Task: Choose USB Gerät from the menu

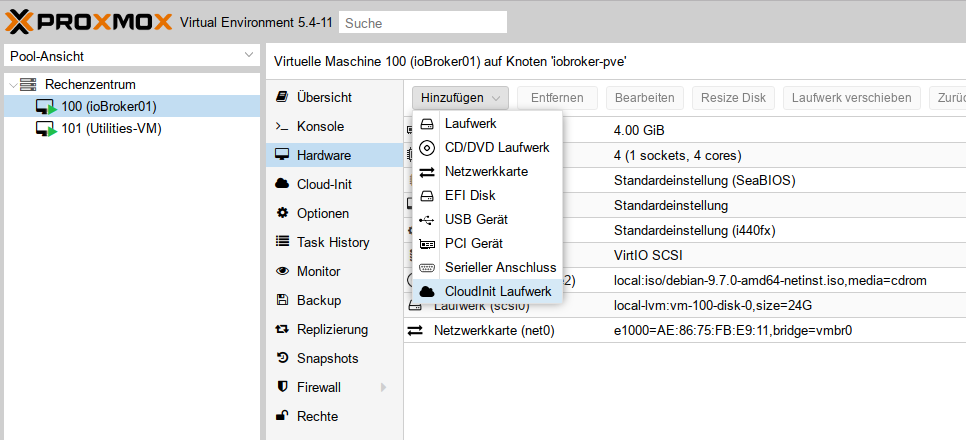Action: tap(487, 220)
